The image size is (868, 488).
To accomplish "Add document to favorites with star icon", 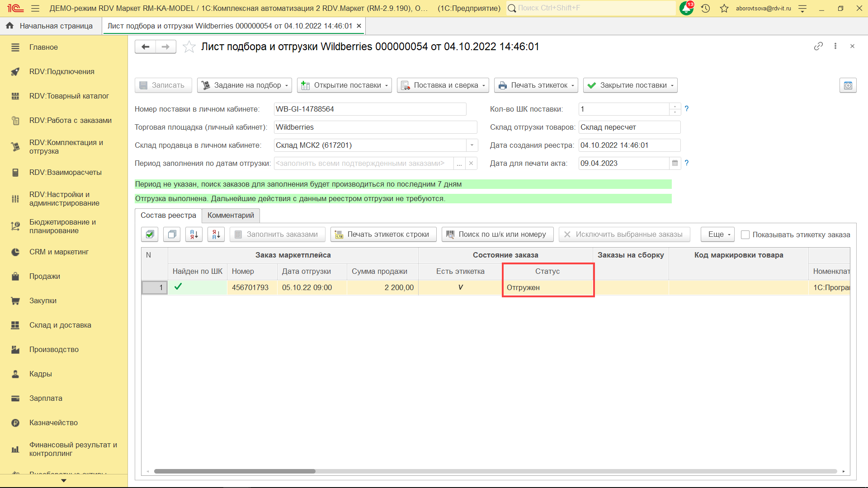I will pos(189,47).
